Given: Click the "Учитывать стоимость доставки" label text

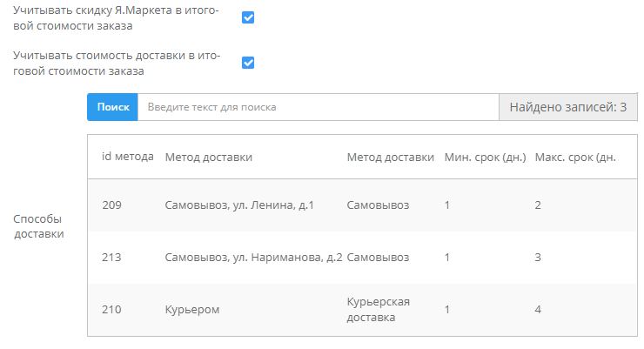Looking at the screenshot, I should pos(116,64).
